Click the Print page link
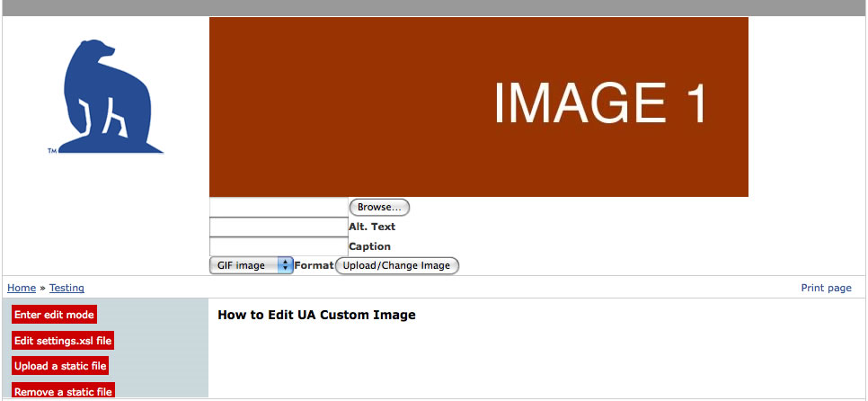Viewport: 868px width, 401px height. tap(826, 288)
